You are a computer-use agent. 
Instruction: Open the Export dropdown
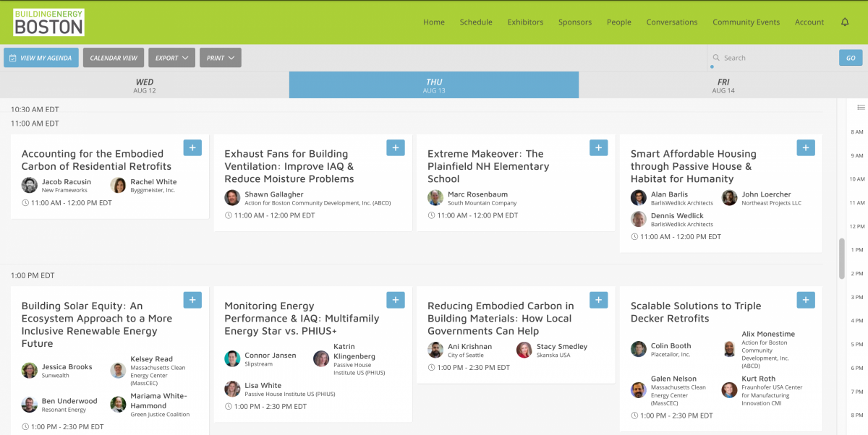[171, 58]
